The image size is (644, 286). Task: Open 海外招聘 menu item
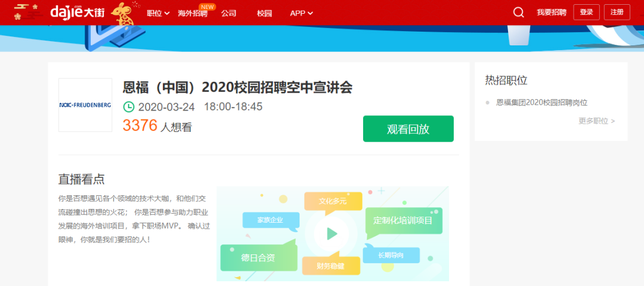[x=193, y=13]
